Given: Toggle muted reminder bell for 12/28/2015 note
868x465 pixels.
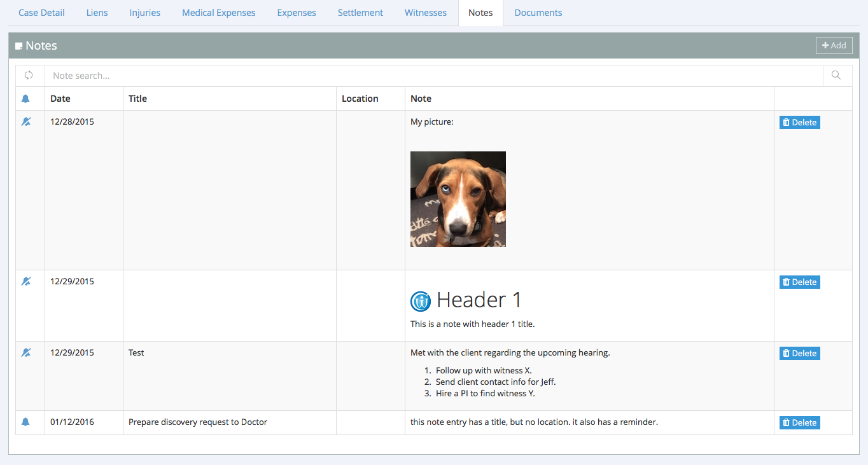Looking at the screenshot, I should tap(26, 121).
